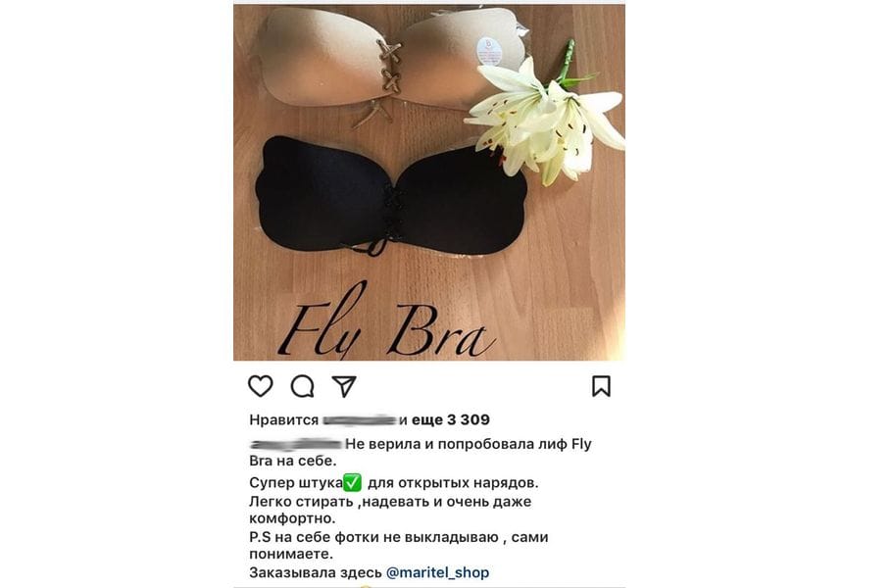Click the black bra in the photo

(391, 197)
